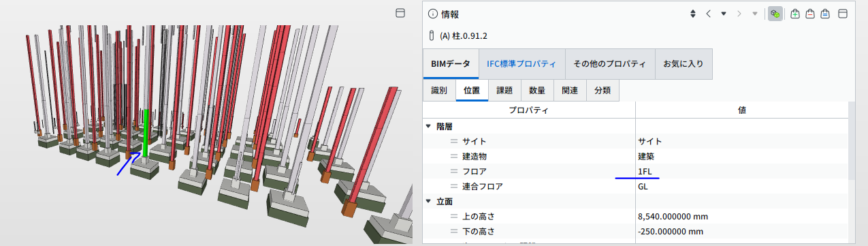868x246 pixels.
Task: Collapse the 階層 section
Action: coord(428,126)
